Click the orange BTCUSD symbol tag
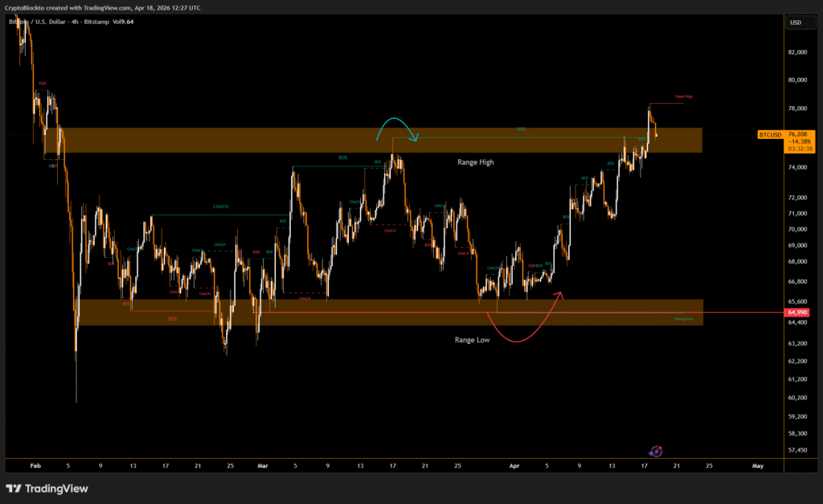Viewport: 823px width, 504px height. tap(771, 134)
